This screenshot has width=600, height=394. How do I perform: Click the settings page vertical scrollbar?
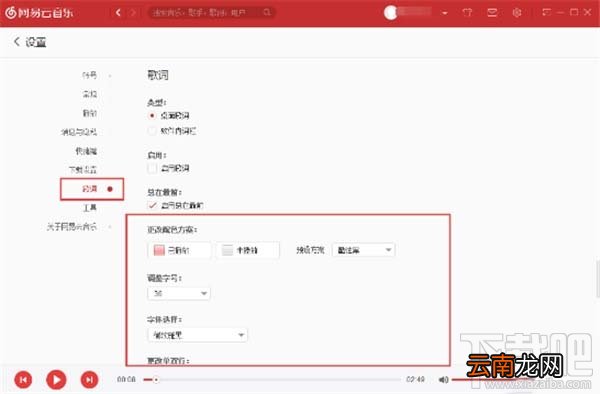[x=598, y=278]
